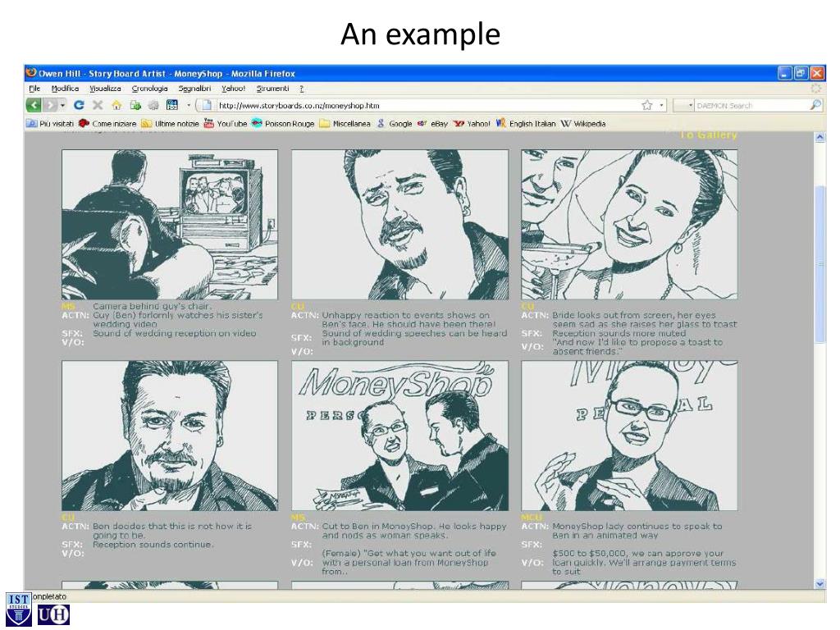Open the Poisson Rouge bookmark
Screen dimensions: 840x630
283,123
